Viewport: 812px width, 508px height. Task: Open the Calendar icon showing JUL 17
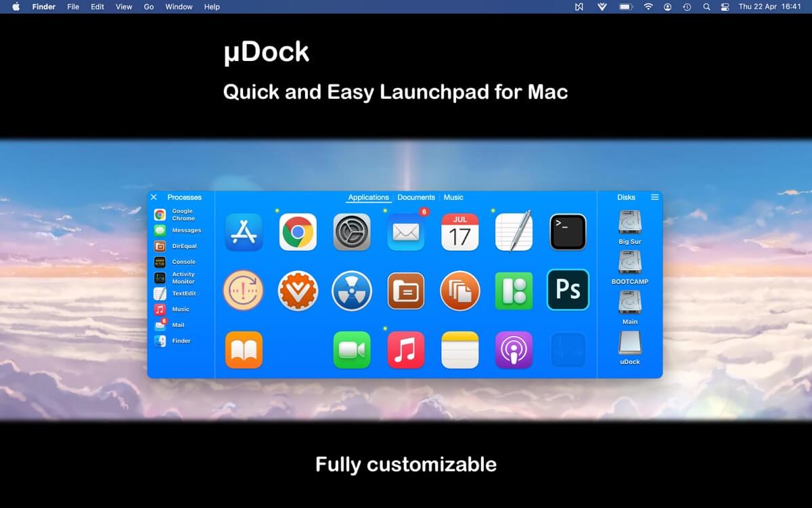(x=460, y=232)
